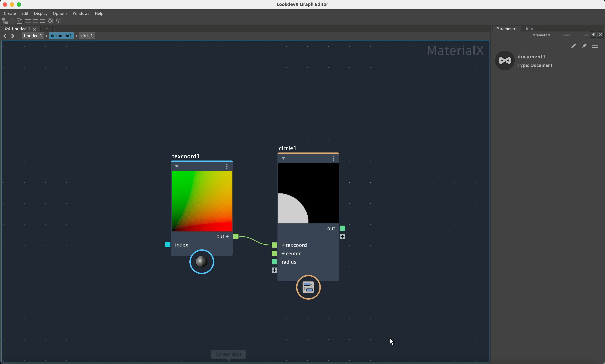Collapse the circle1 node with its disclosure arrow
Image resolution: width=605 pixels, height=364 pixels.
[x=283, y=158]
